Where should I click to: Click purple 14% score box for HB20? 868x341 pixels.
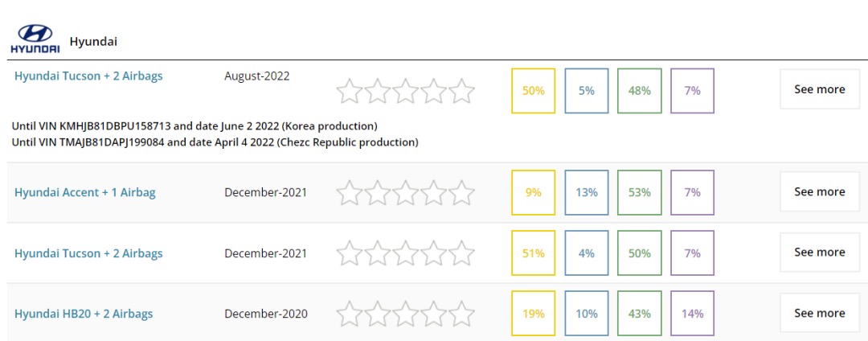(692, 314)
